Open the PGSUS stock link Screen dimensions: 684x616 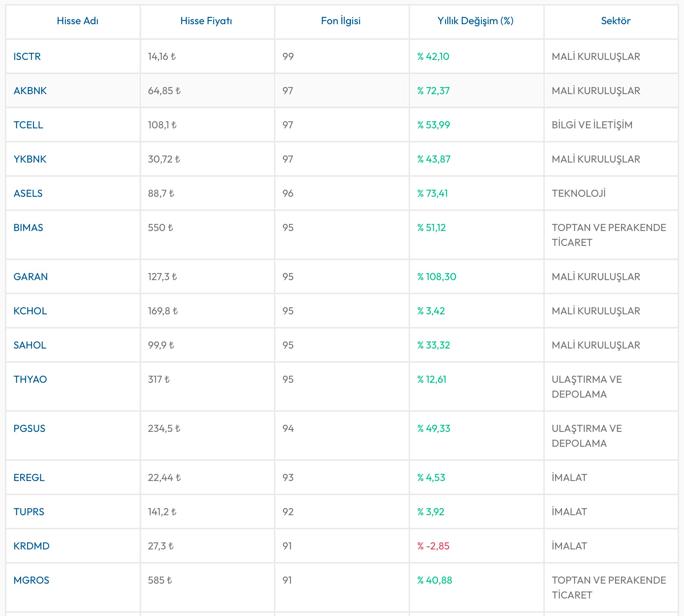[29, 429]
